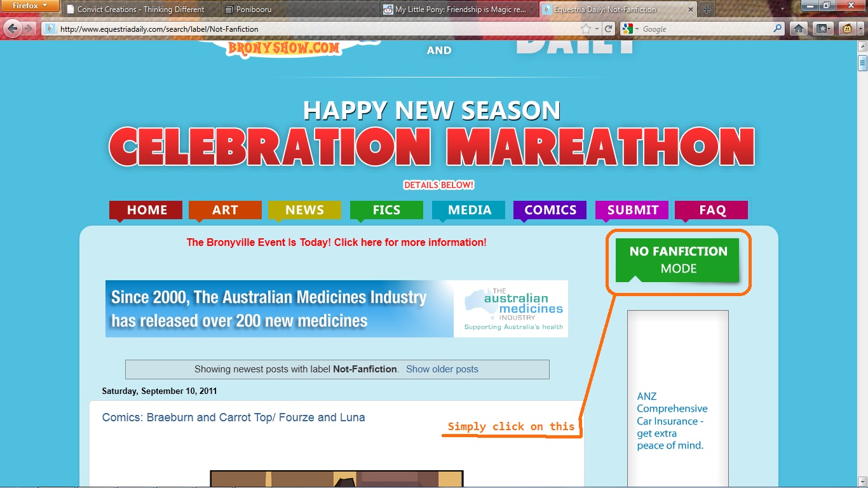This screenshot has width=868, height=488.
Task: Open the SUBMIT navigation item
Action: pos(632,210)
